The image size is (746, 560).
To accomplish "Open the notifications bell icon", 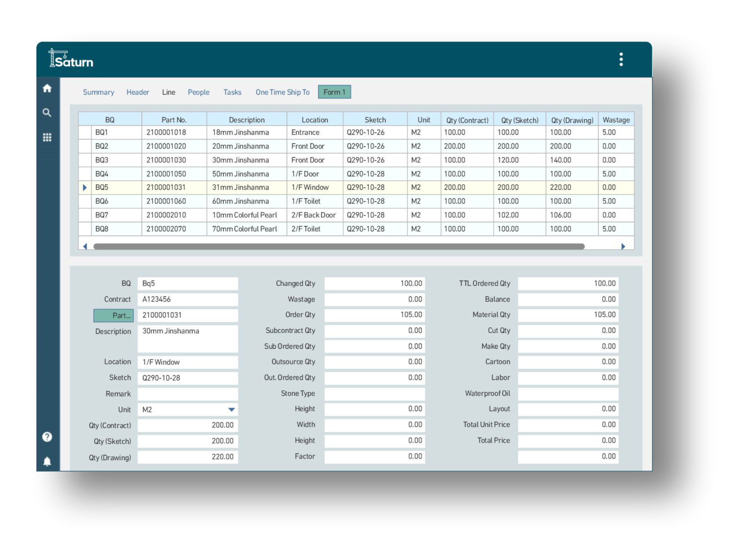I will (x=47, y=461).
